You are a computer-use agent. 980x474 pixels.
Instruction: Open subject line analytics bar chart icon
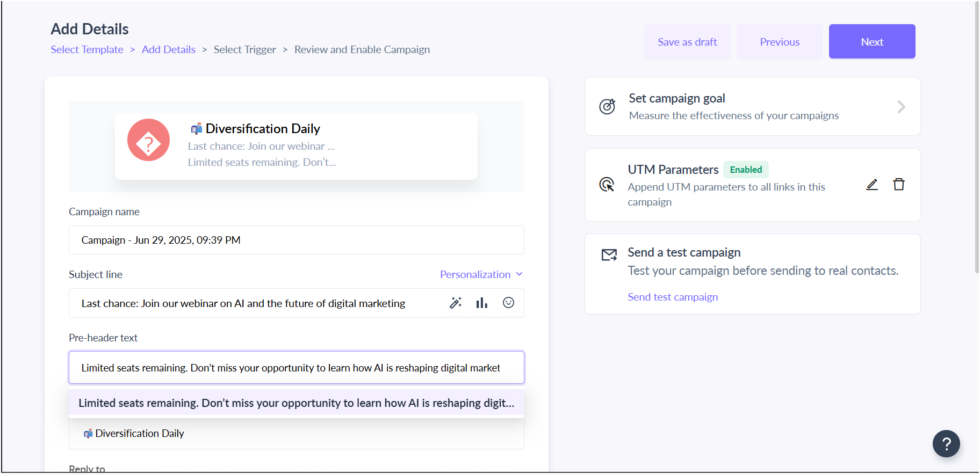pos(482,303)
